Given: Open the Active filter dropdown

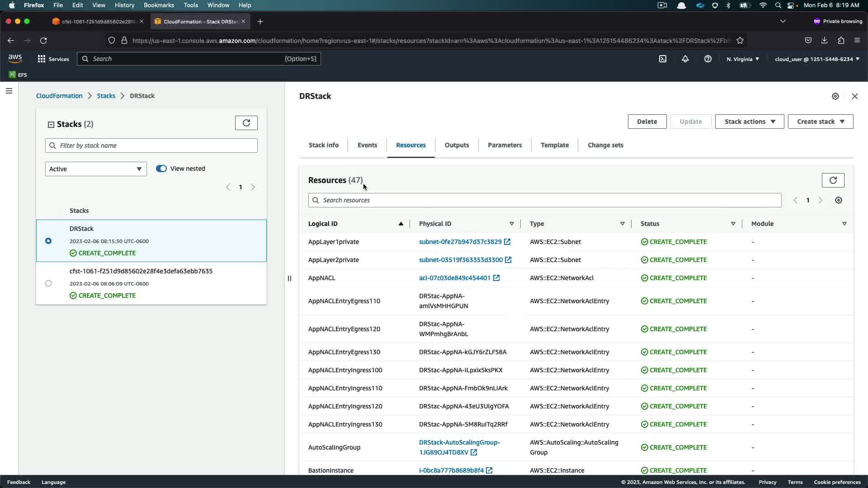Looking at the screenshot, I should click(96, 169).
